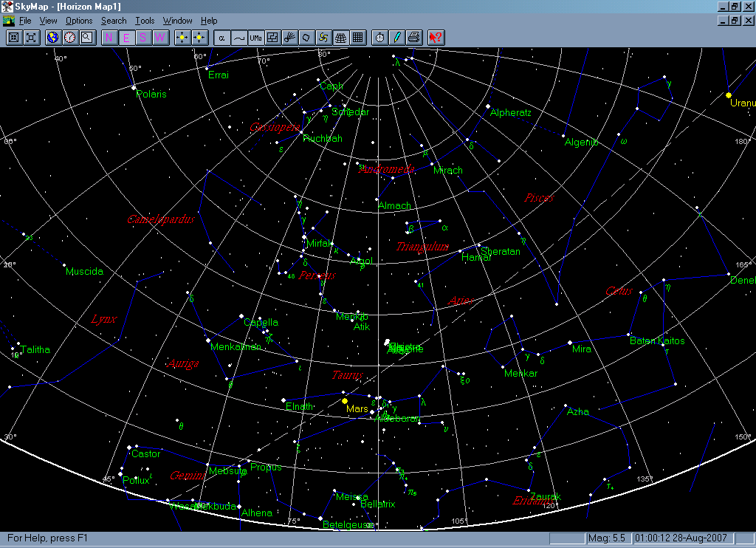Toggle the wavy constellation-lines button
This screenshot has height=548, width=756.
(238, 38)
